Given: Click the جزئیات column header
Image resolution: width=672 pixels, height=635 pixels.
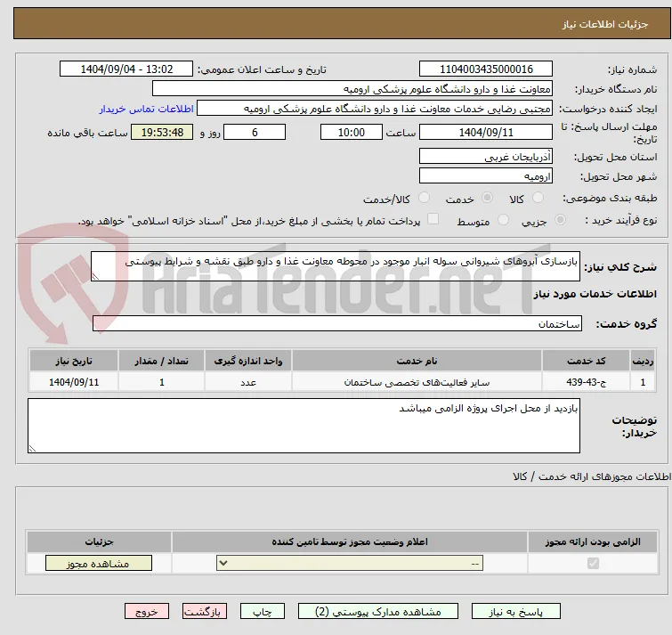Looking at the screenshot, I should pos(99,542).
